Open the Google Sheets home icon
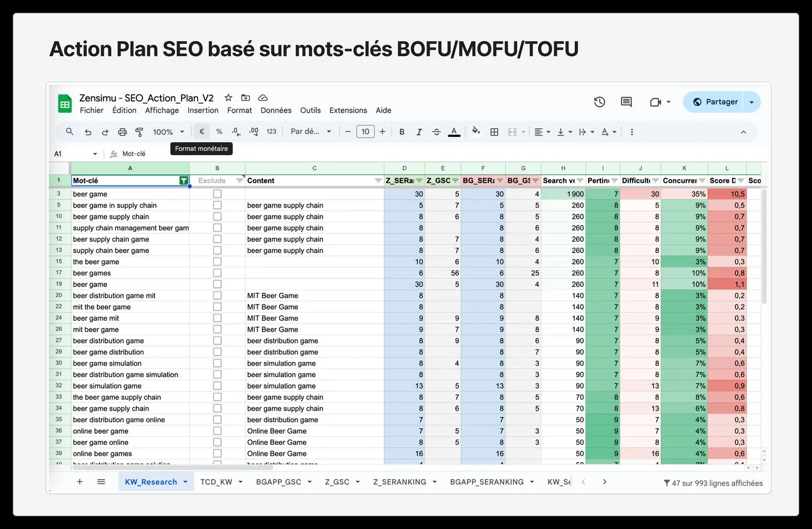The height and width of the screenshot is (529, 812). [65, 104]
